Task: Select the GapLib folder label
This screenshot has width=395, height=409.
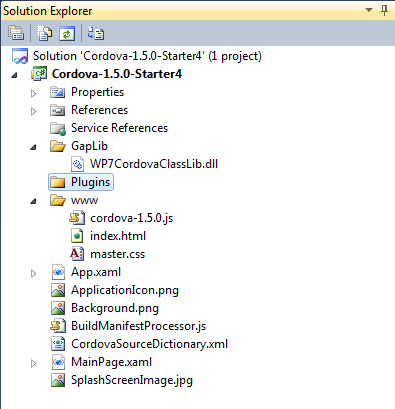Action: pos(89,146)
